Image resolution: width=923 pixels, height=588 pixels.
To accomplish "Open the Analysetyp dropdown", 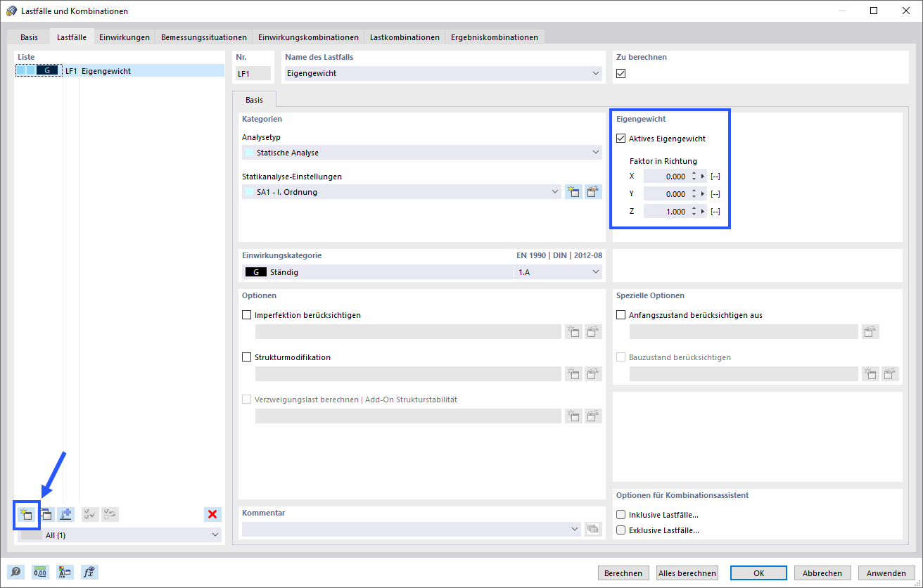I will 596,153.
